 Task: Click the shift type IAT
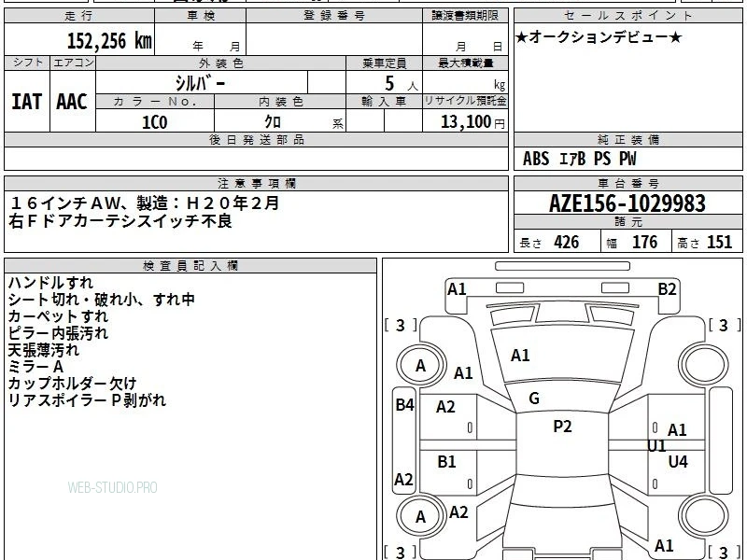[x=27, y=102]
